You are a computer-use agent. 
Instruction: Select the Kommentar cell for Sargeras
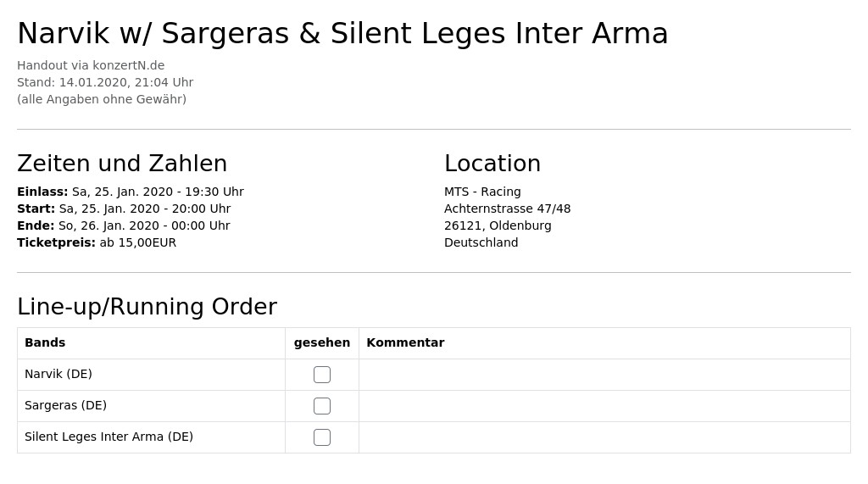pos(604,406)
